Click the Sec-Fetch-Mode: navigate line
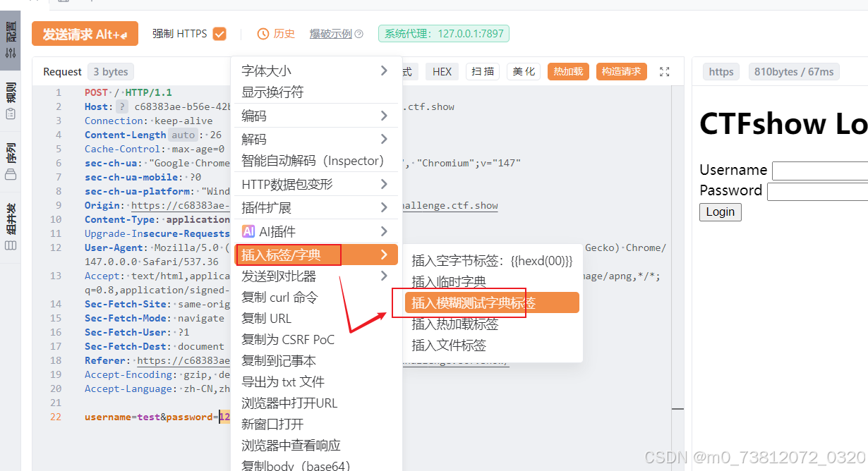This screenshot has width=868, height=471. [155, 318]
